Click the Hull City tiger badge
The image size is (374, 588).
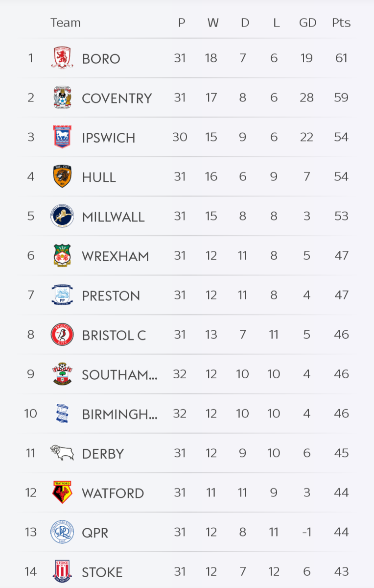(x=62, y=176)
